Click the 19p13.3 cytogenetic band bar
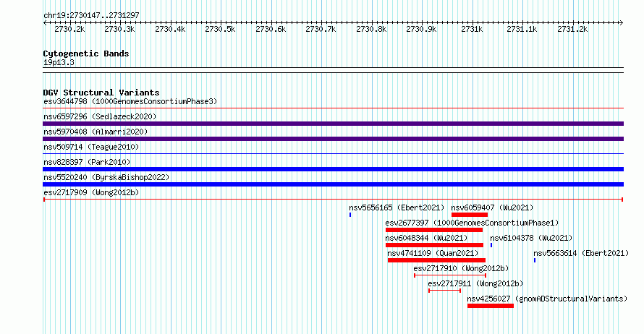Viewport: 644px width, 334px height. [x=333, y=70]
